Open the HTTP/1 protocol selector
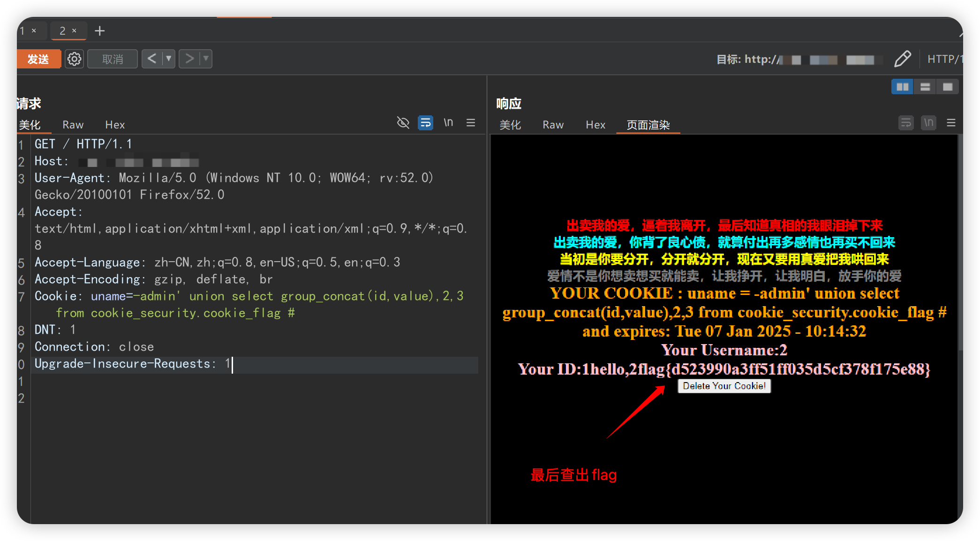This screenshot has height=541, width=980. click(x=944, y=59)
